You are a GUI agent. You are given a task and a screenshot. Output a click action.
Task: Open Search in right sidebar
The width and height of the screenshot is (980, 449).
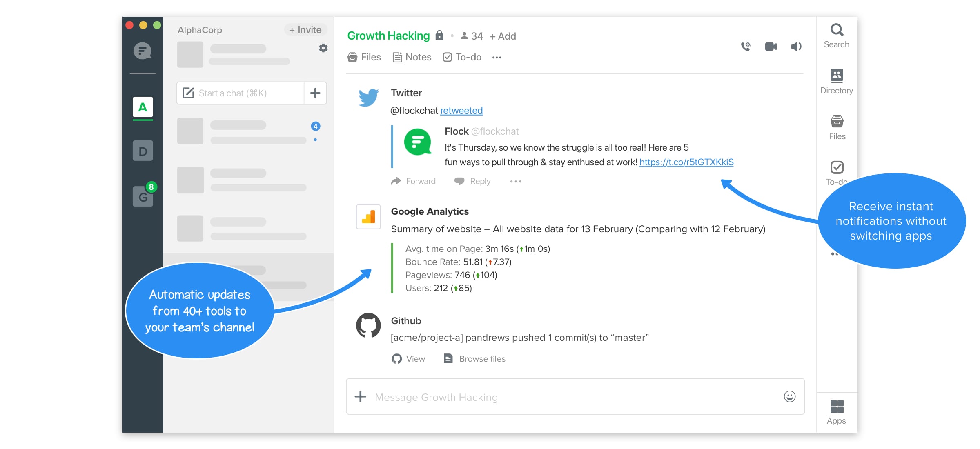837,36
